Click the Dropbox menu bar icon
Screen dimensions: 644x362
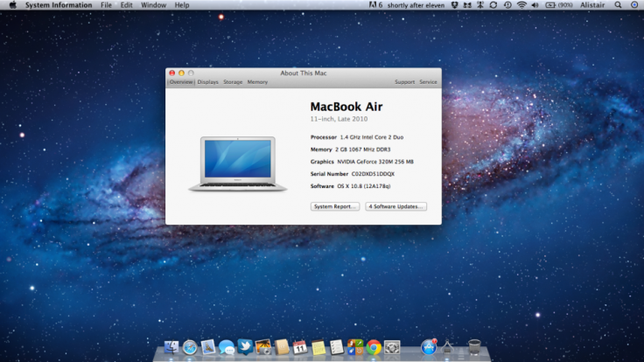(x=455, y=5)
